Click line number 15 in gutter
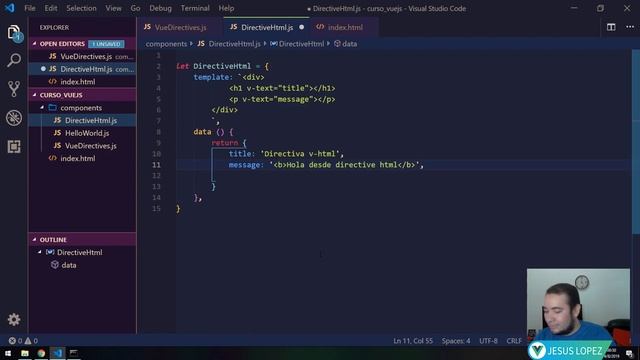 click(x=156, y=209)
